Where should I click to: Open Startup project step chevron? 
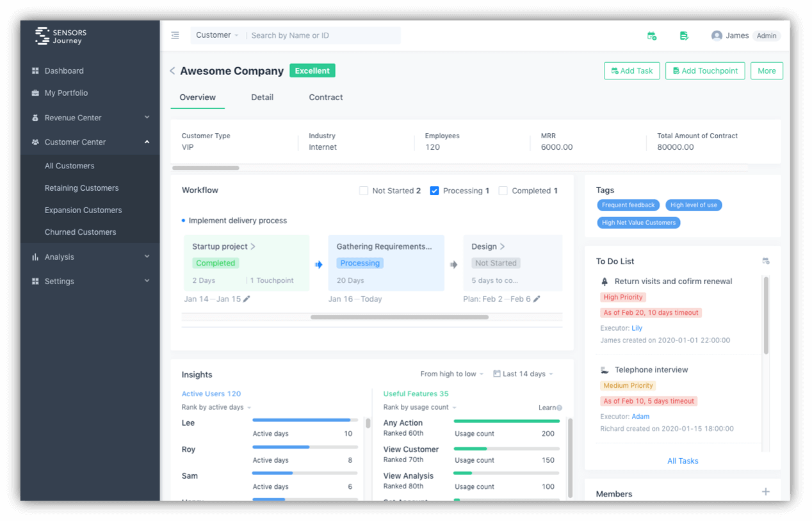[253, 246]
